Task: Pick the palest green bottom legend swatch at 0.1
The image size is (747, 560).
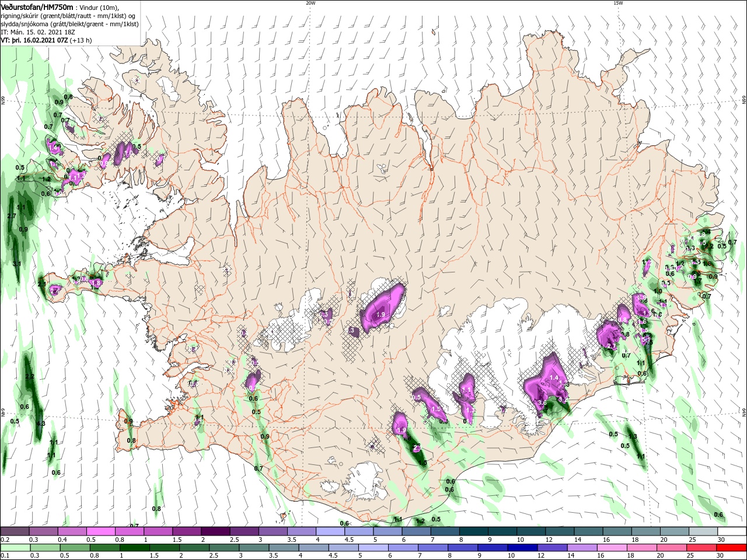Action: coord(15,548)
